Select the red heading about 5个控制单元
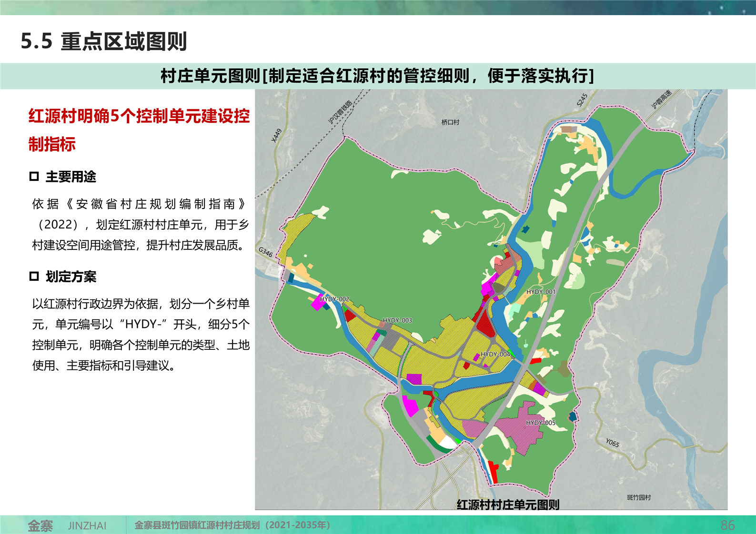 coord(139,129)
